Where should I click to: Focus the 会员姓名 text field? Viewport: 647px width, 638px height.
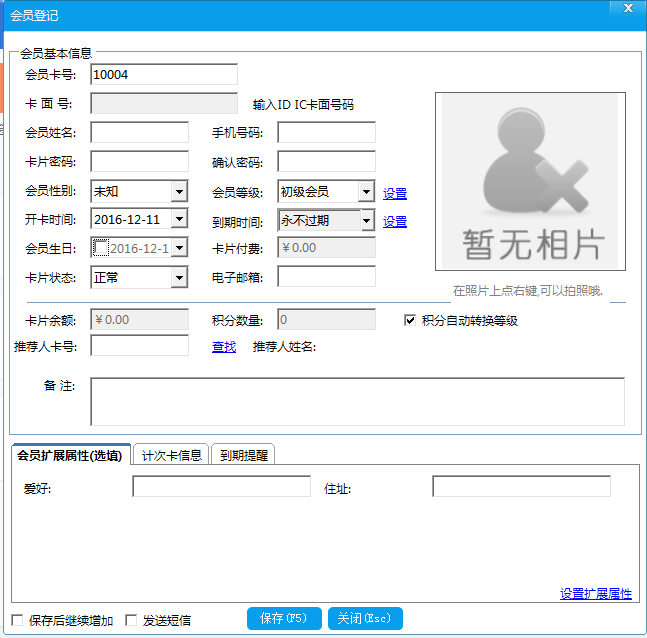click(139, 132)
